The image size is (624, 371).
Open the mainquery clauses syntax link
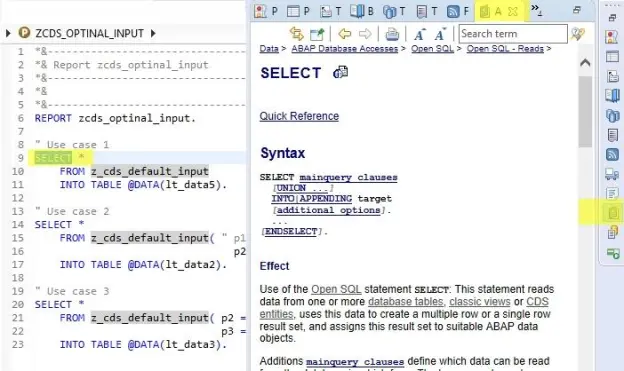coord(348,177)
